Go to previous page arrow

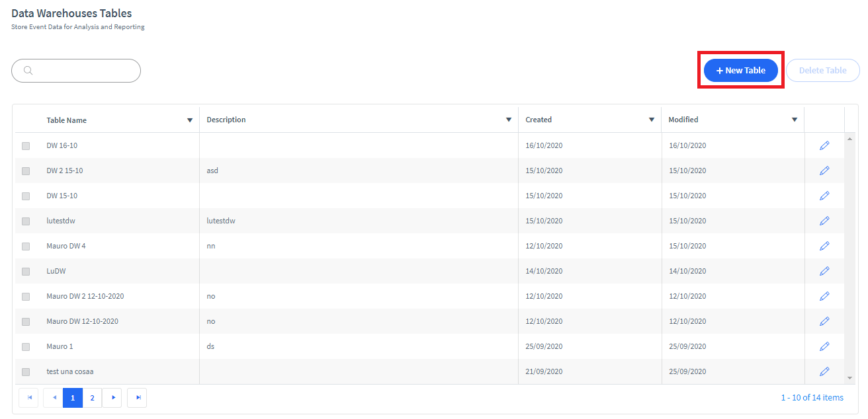[x=54, y=397]
